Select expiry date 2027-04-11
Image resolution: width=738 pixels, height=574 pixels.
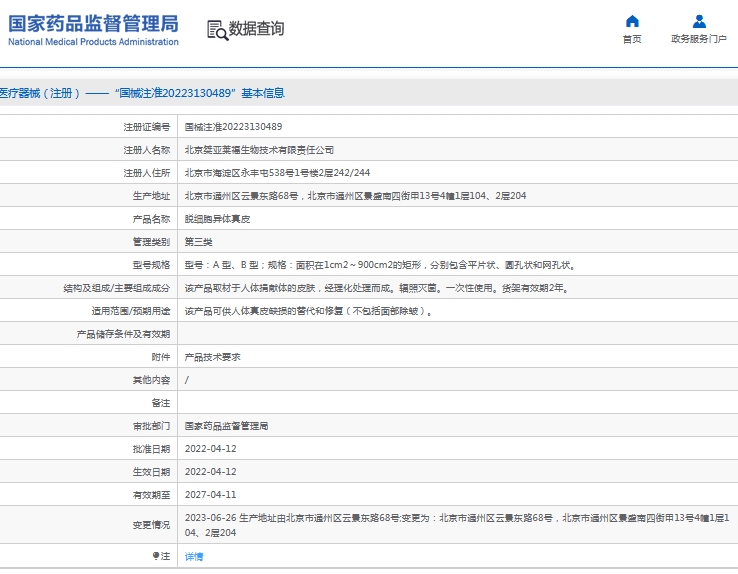(210, 495)
